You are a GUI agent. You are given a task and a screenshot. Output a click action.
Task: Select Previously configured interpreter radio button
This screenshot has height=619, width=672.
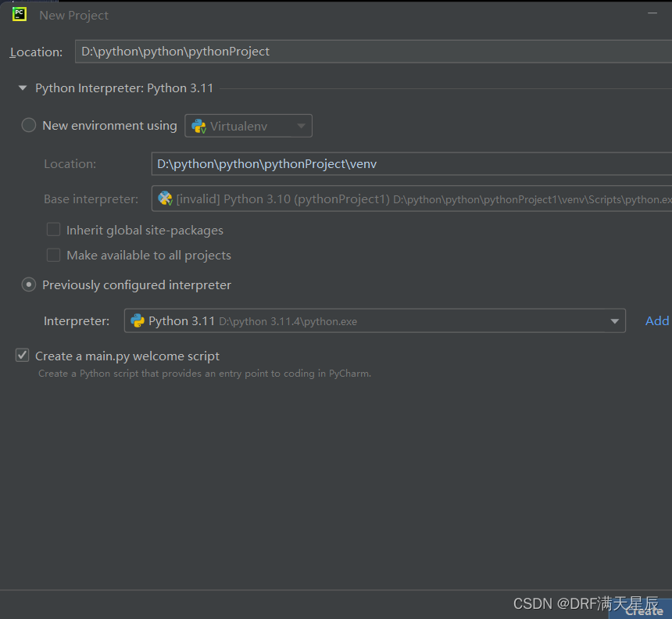click(29, 284)
